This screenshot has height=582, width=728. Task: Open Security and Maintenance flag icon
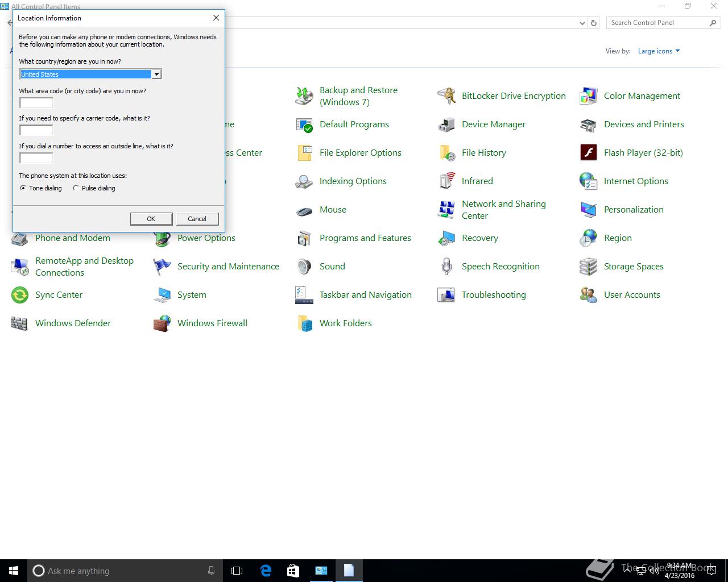(162, 267)
